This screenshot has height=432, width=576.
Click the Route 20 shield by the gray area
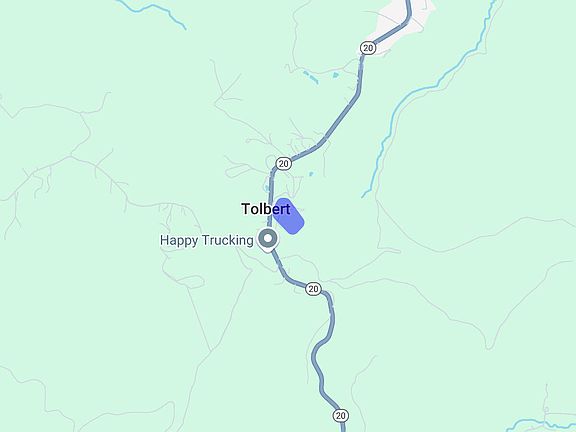coord(368,48)
